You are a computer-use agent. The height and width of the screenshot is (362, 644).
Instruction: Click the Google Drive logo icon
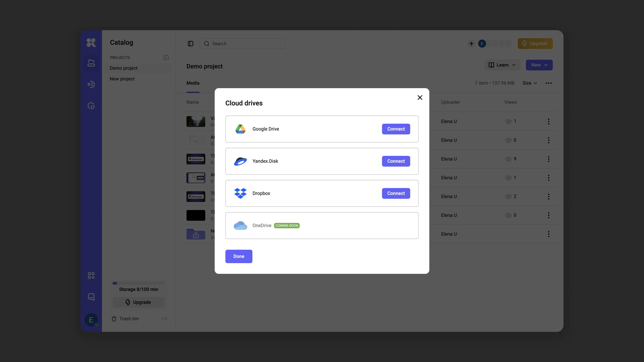click(240, 129)
